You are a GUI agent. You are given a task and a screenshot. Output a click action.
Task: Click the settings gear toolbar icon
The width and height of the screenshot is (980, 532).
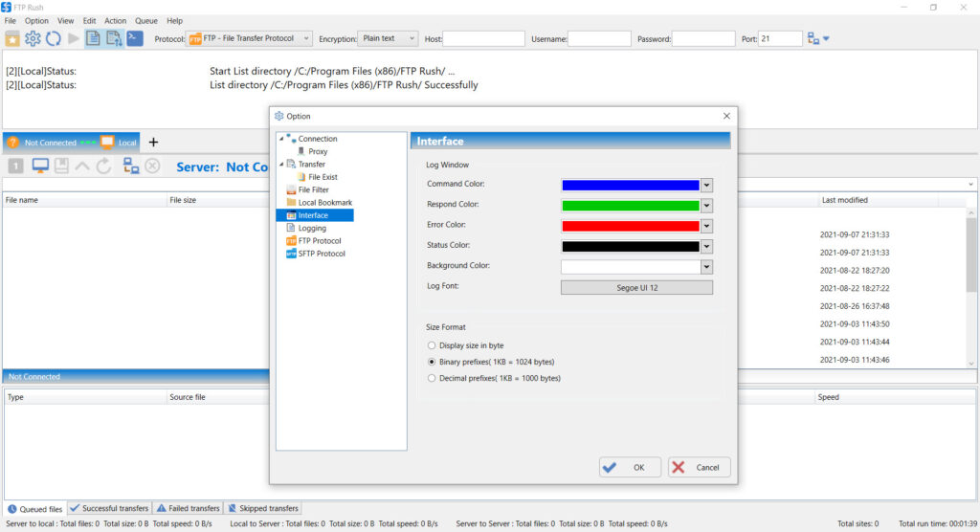tap(33, 39)
